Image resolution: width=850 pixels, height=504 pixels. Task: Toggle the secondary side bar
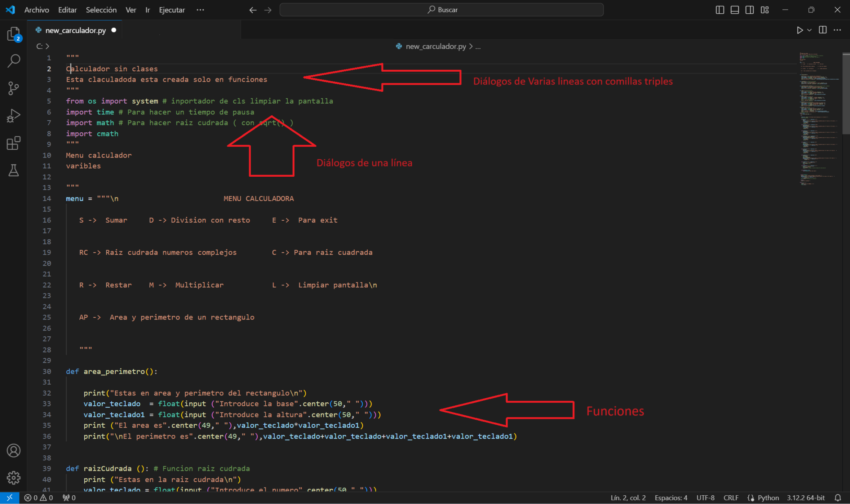(750, 10)
